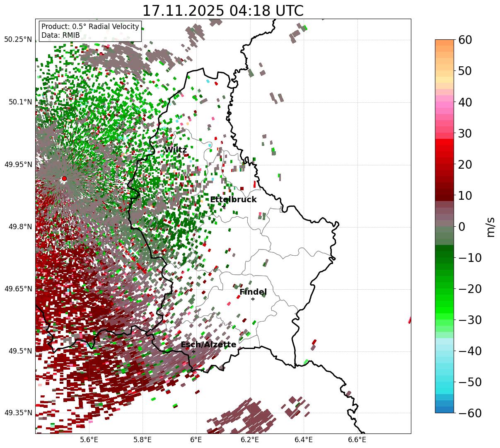Viewport: 500px width, 448px height.
Task: Click the colorbar value −30
Action: (x=469, y=320)
